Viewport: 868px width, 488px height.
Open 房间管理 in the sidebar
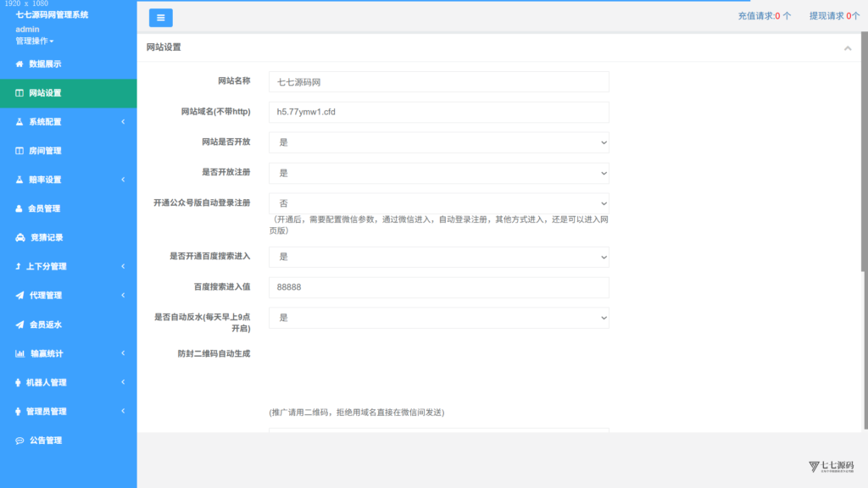[x=69, y=151]
